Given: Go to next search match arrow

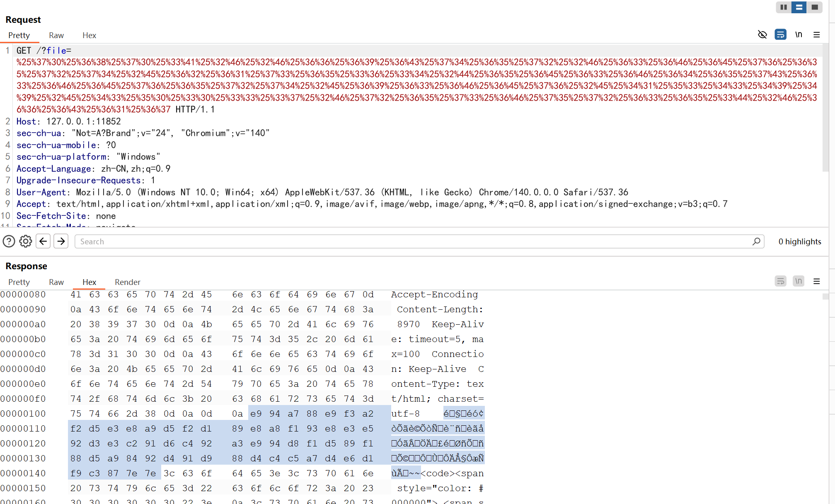Looking at the screenshot, I should (x=61, y=241).
